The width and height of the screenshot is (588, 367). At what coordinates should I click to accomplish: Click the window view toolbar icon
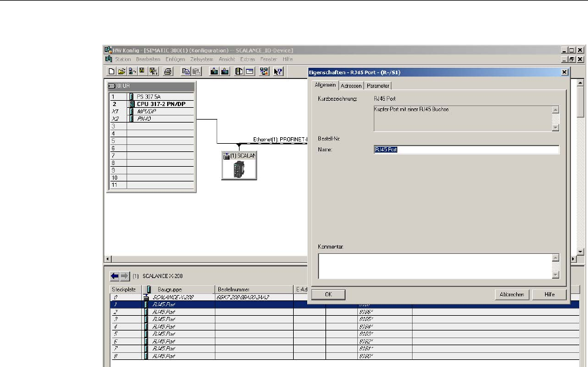click(x=250, y=71)
